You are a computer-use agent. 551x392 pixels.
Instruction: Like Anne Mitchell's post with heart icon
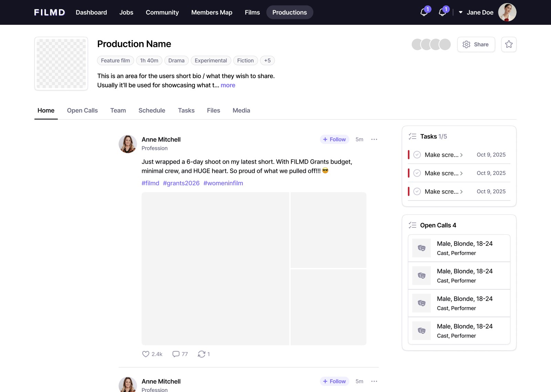[x=146, y=354]
